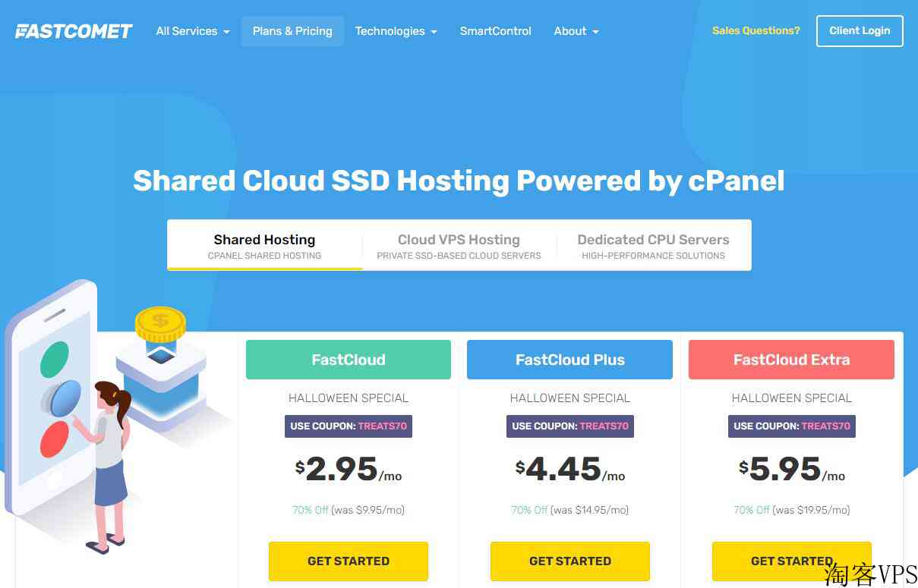Click the FastCloud Plus plan header
This screenshot has width=918, height=588.
pyautogui.click(x=570, y=360)
